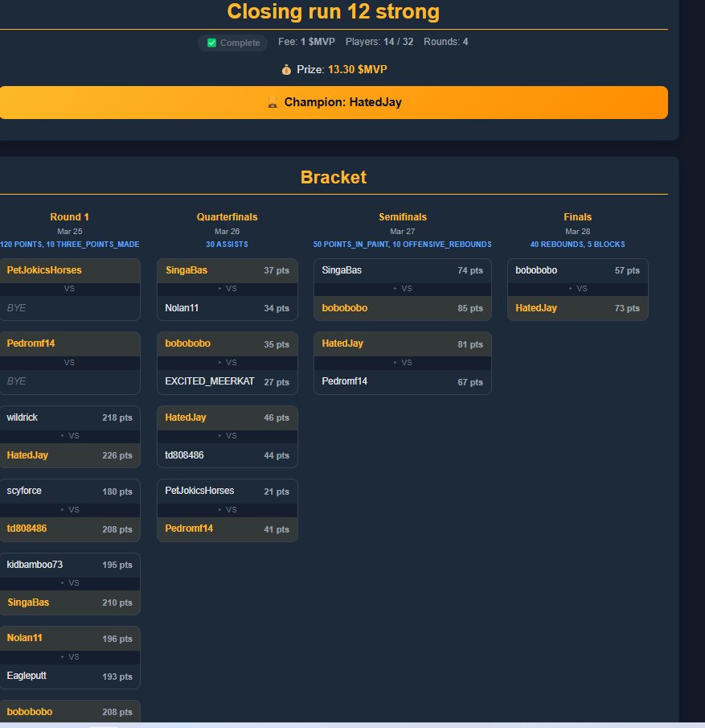Click the 120 POINTS, 10 THREE_POINTS_MADE label
Image resolution: width=705 pixels, height=728 pixels.
(x=70, y=245)
